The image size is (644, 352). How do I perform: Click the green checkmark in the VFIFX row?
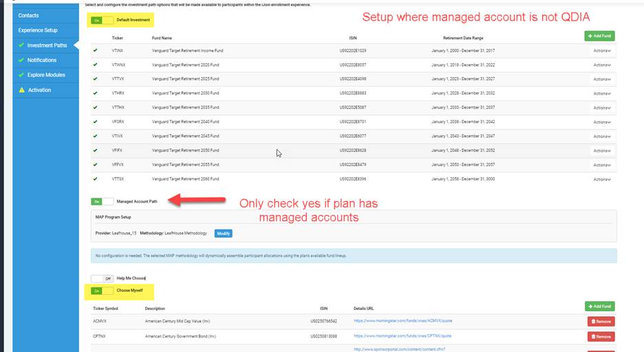(95, 150)
